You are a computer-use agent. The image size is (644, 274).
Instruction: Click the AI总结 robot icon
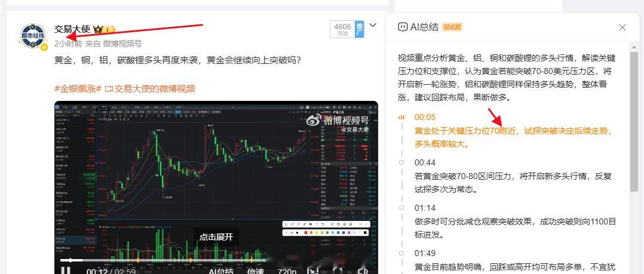tap(403, 27)
